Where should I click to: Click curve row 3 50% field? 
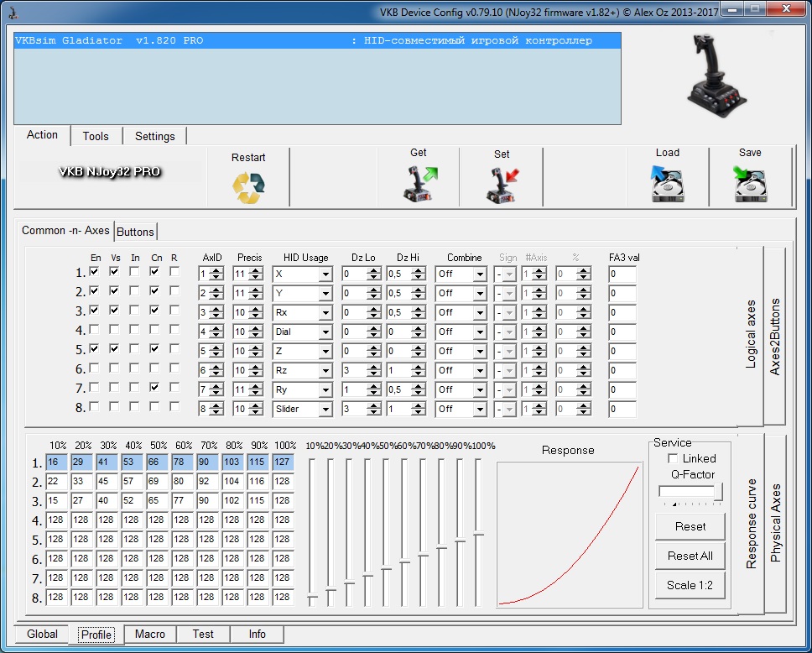(x=158, y=501)
